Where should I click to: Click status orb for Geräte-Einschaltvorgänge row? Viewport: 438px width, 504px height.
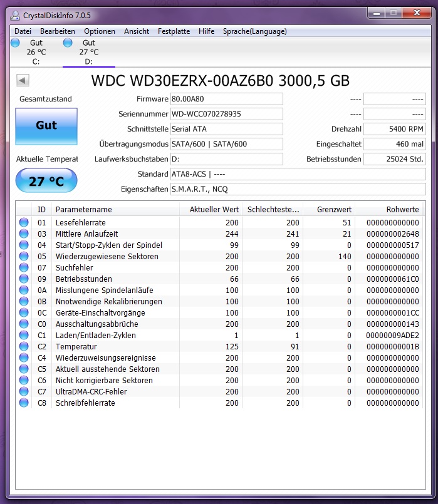click(24, 312)
